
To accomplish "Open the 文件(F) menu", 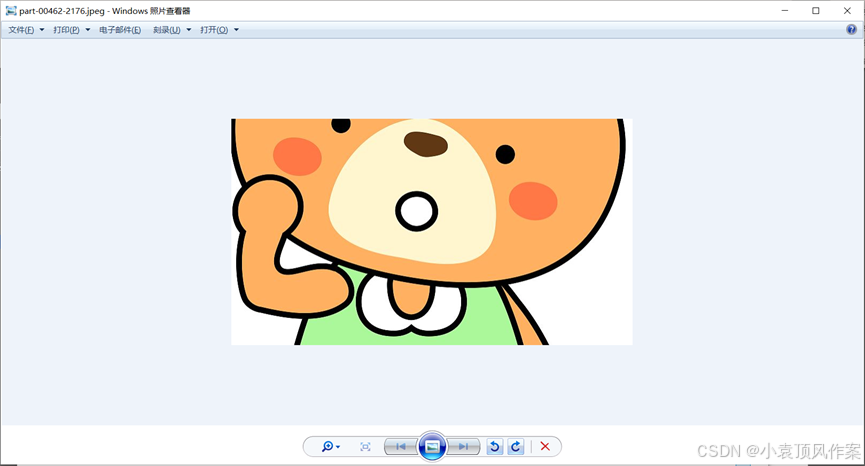I will tap(21, 30).
